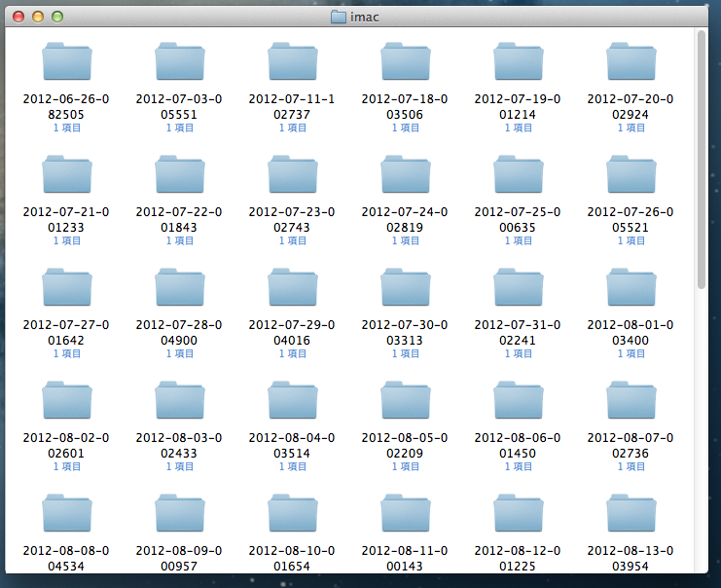Click the name label 2012-07-22-001843
This screenshot has height=588, width=721.
click(x=179, y=219)
